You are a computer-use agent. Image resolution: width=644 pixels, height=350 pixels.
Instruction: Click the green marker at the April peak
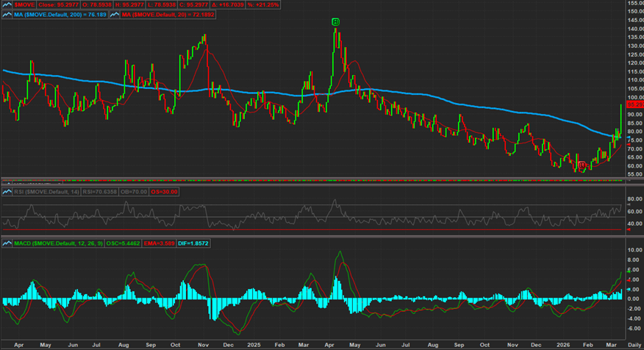pyautogui.click(x=335, y=23)
